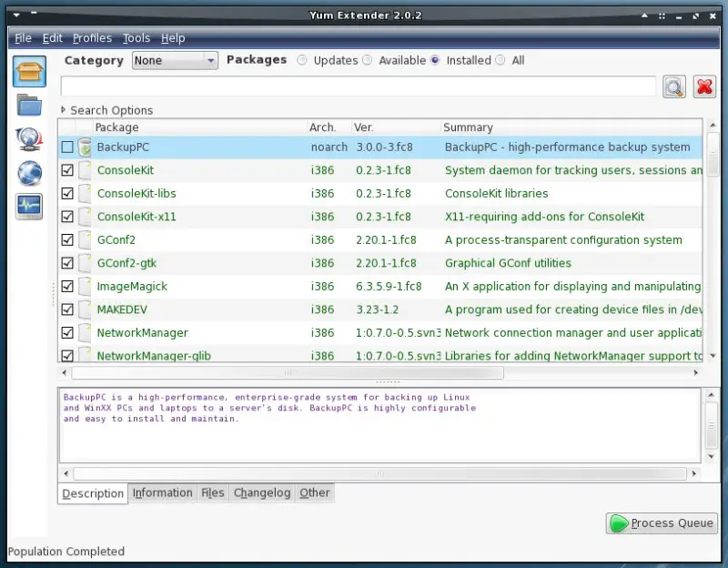728x568 pixels.
Task: Switch to the Other tab
Action: [315, 492]
